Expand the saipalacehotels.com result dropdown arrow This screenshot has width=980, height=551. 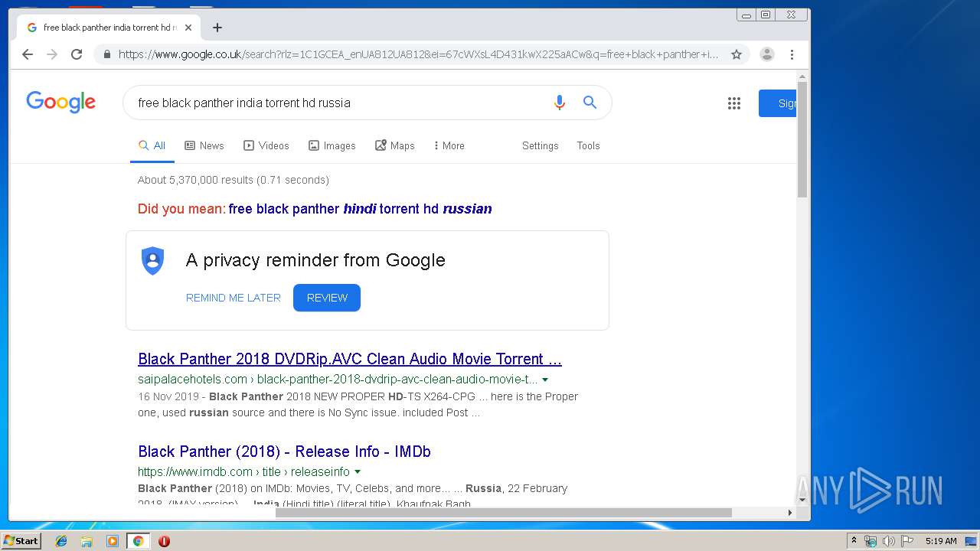(x=545, y=380)
